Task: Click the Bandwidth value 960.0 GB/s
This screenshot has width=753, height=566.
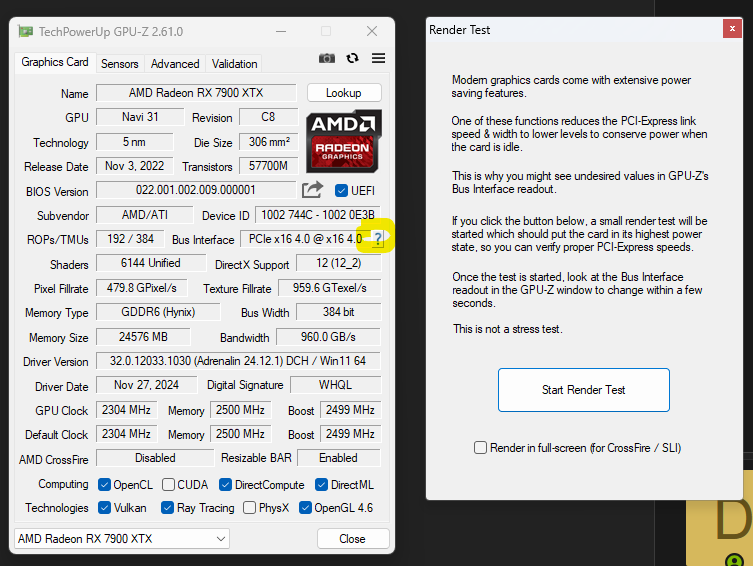Action: tap(328, 337)
